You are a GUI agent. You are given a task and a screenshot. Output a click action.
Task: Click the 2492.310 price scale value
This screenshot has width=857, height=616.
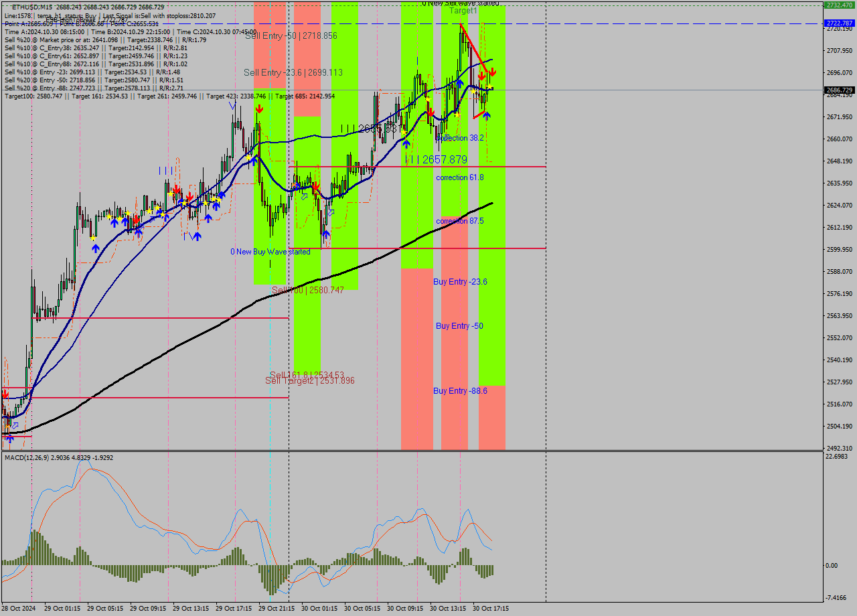840,448
